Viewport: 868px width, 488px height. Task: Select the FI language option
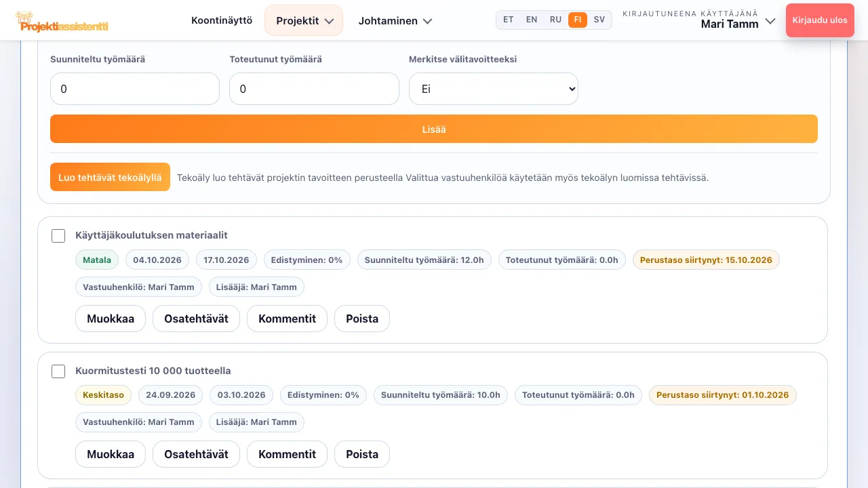tap(578, 20)
